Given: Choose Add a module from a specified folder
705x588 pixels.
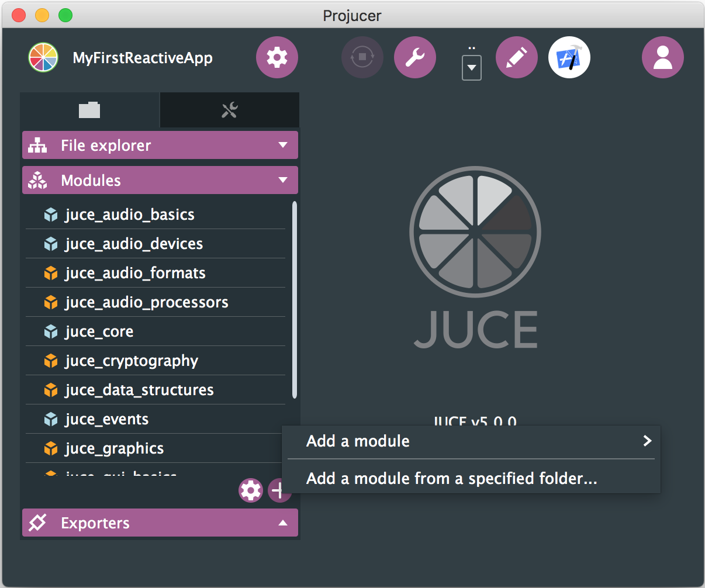Looking at the screenshot, I should point(471,478).
